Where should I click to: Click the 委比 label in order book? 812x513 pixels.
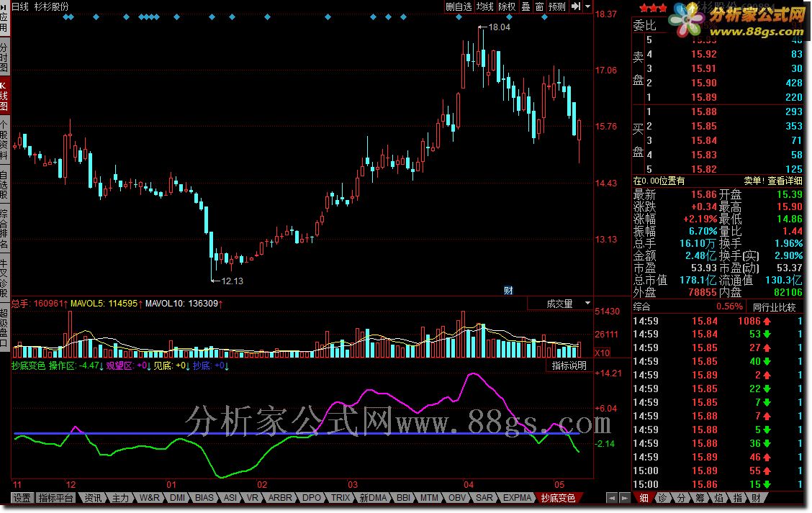coord(645,25)
